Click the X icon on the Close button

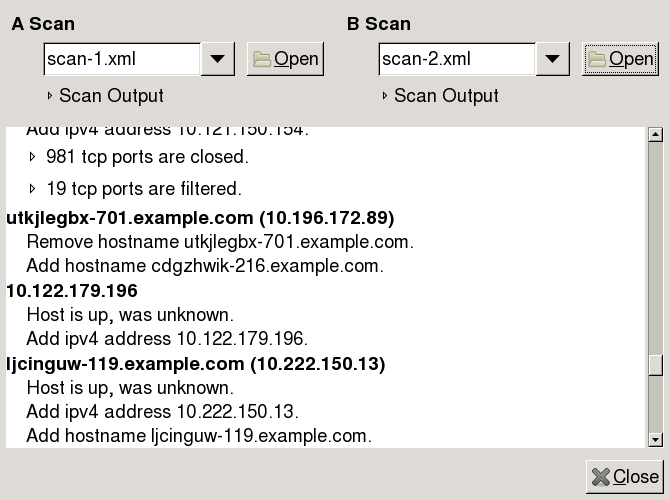[x=600, y=477]
